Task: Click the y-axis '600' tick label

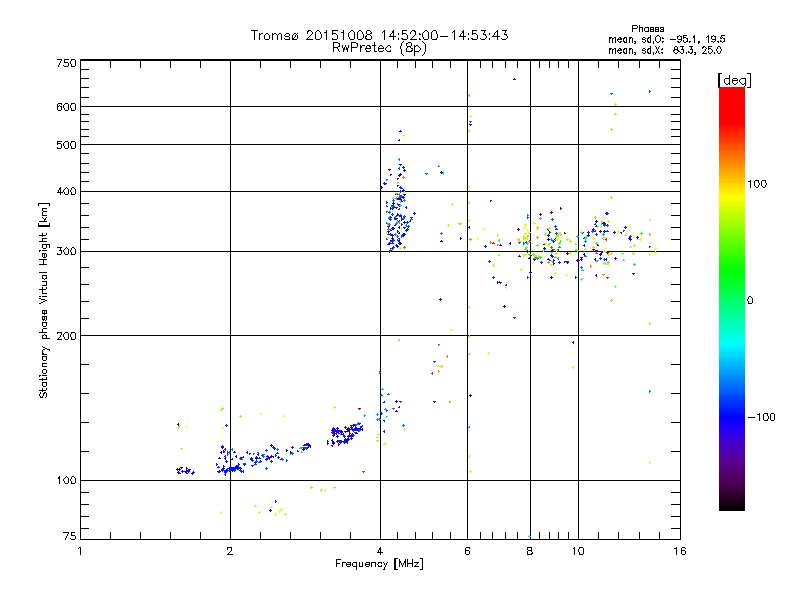Action: [66, 107]
